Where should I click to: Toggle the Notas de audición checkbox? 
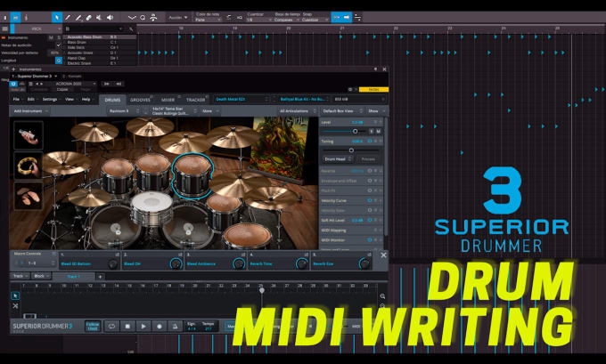(59, 45)
